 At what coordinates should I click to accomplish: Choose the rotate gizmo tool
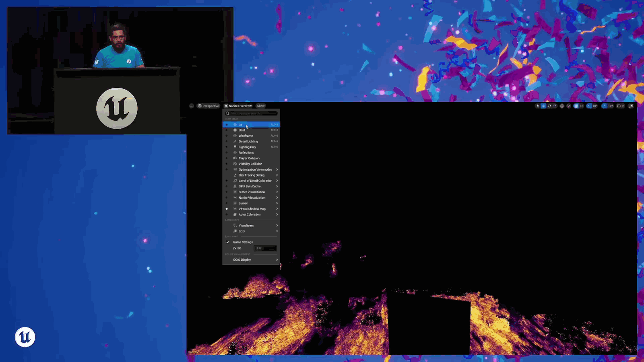tap(549, 106)
